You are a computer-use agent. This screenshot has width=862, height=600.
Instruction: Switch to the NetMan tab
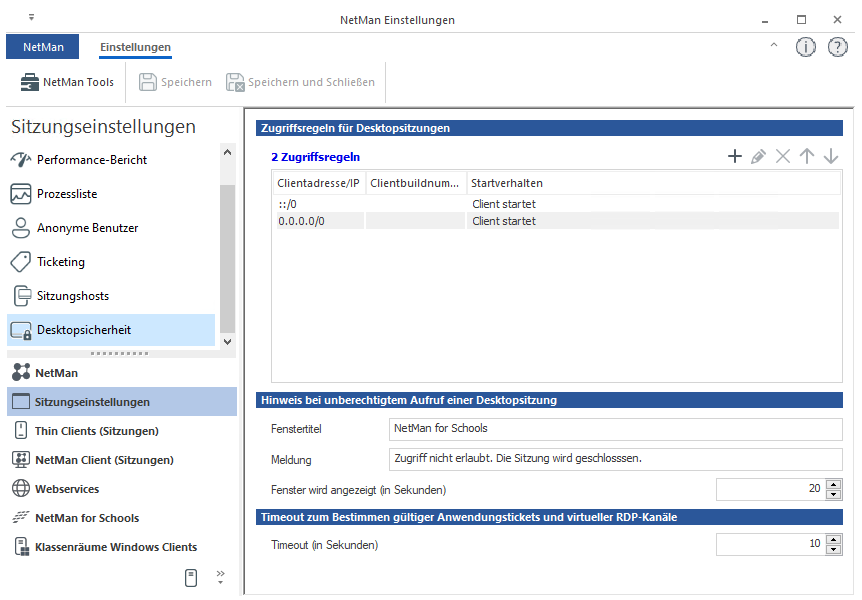coord(42,46)
